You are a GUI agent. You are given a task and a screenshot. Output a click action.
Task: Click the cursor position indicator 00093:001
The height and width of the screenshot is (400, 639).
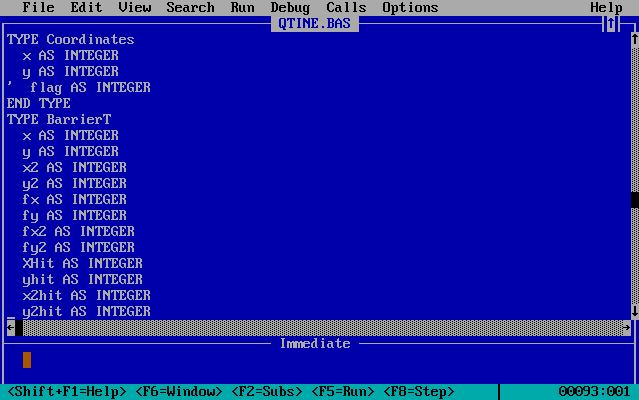click(x=594, y=391)
